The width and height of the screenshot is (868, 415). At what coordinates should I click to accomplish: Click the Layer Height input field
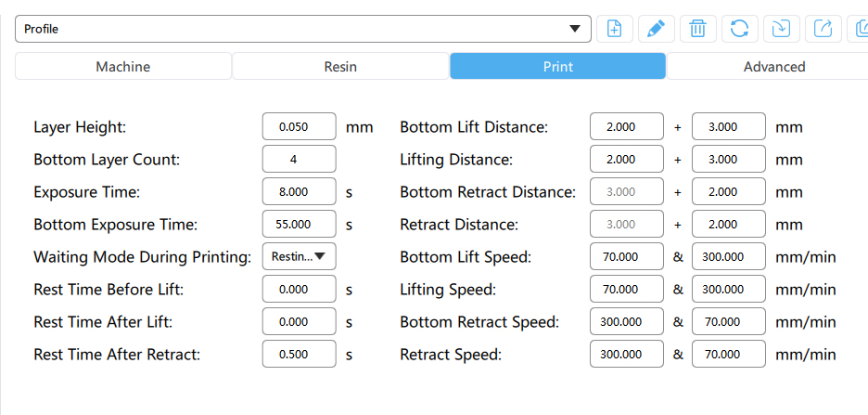click(299, 127)
